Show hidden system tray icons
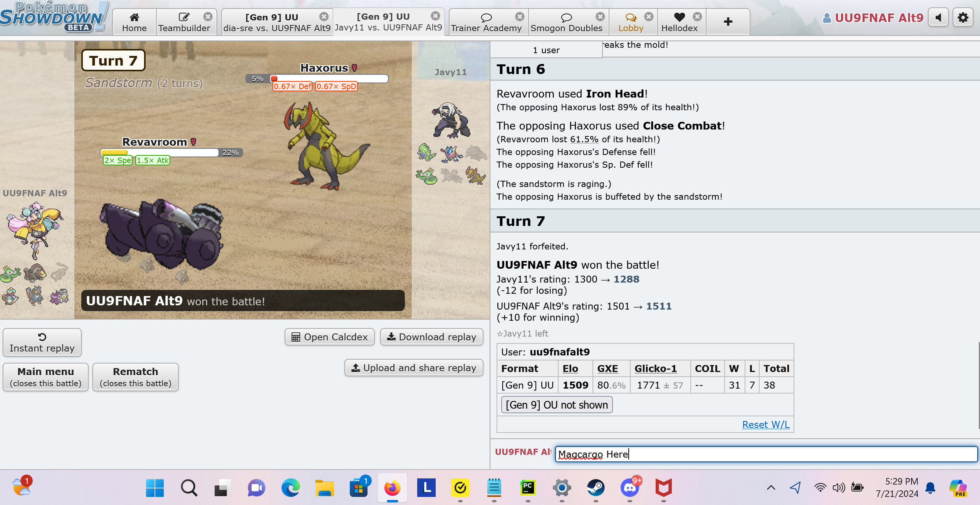This screenshot has height=505, width=980. [x=771, y=488]
